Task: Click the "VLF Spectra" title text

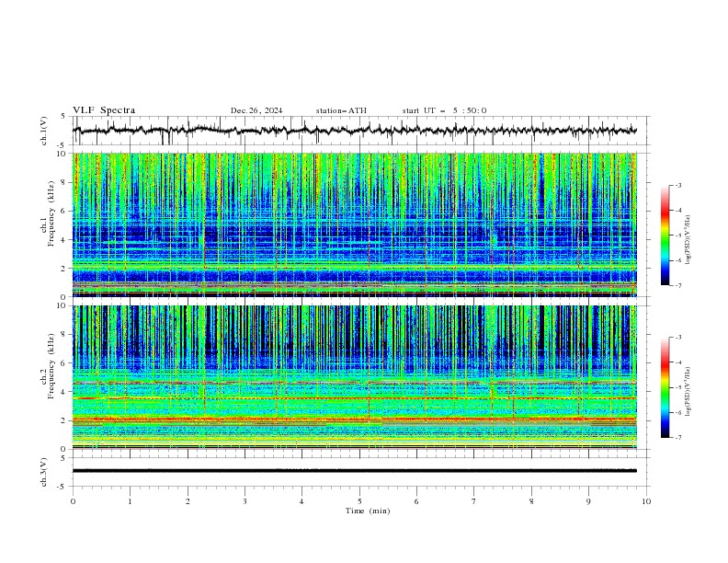Action: point(104,110)
